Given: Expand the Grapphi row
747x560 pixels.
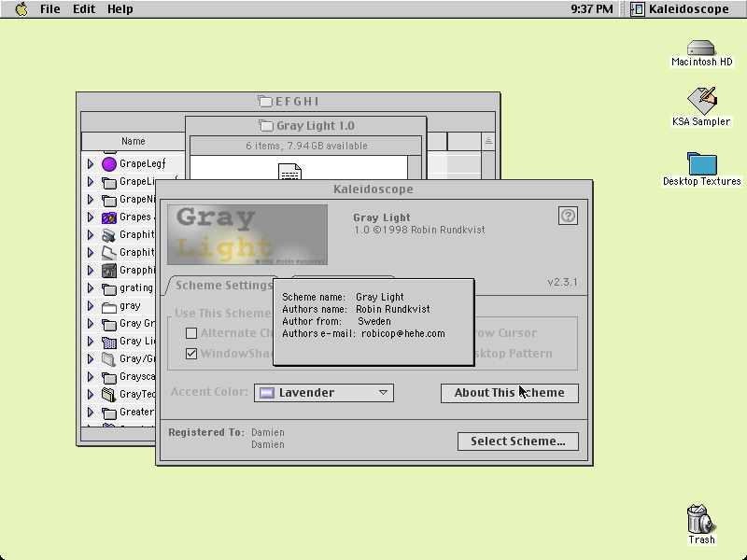Looking at the screenshot, I should [91, 271].
